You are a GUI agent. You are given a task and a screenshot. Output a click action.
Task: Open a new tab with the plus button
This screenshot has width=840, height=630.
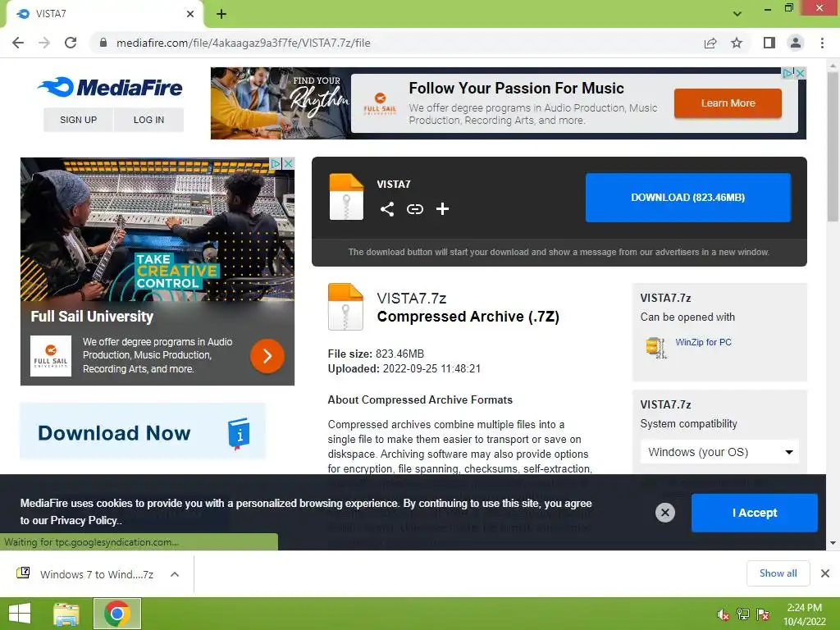pos(221,14)
